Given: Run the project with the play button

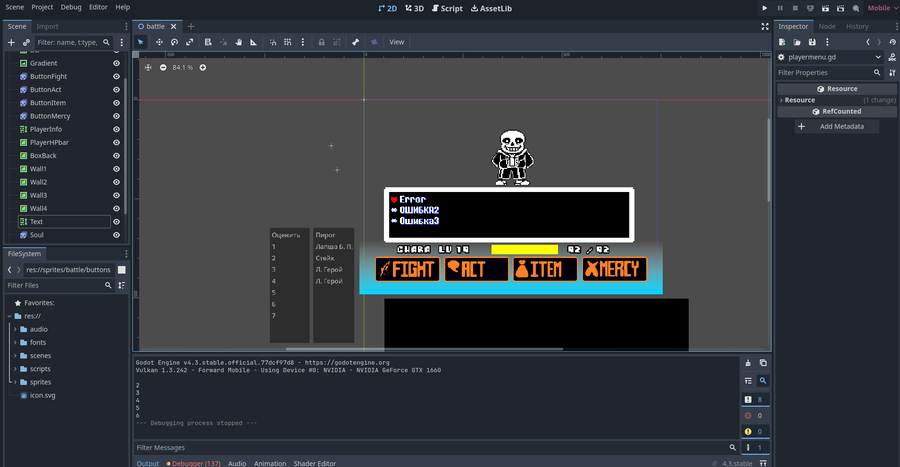Looking at the screenshot, I should (765, 8).
